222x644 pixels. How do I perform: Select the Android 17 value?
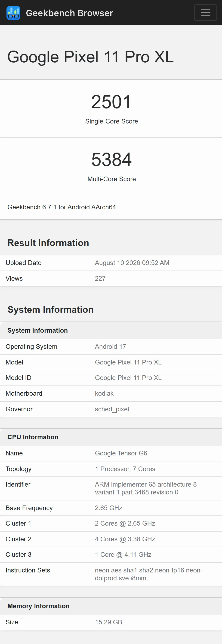[111, 347]
